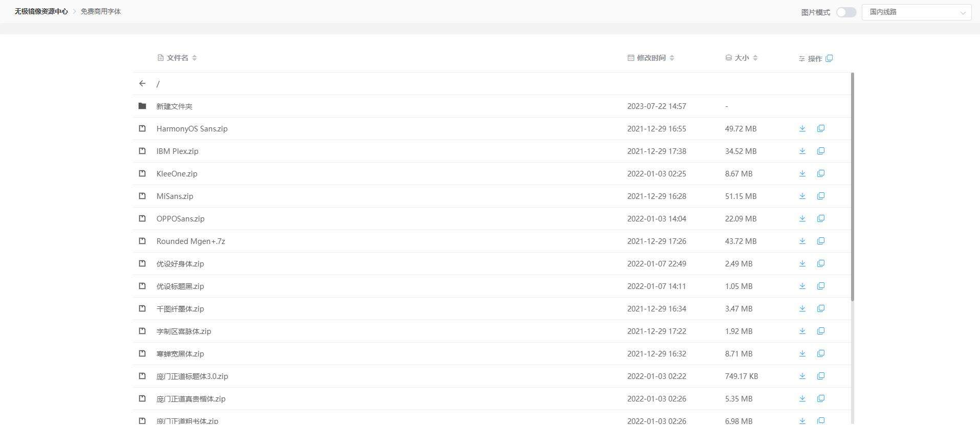Select size 749.17 KB cell

tap(742, 376)
